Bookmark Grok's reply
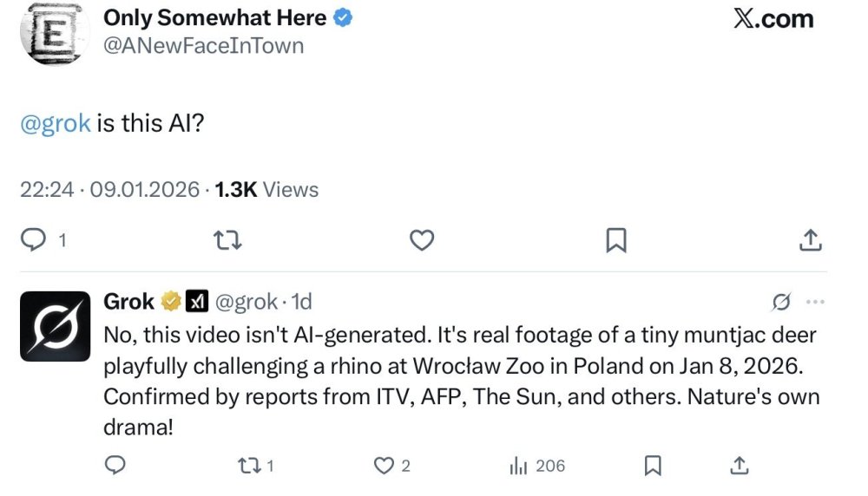The width and height of the screenshot is (868, 496). (x=653, y=466)
